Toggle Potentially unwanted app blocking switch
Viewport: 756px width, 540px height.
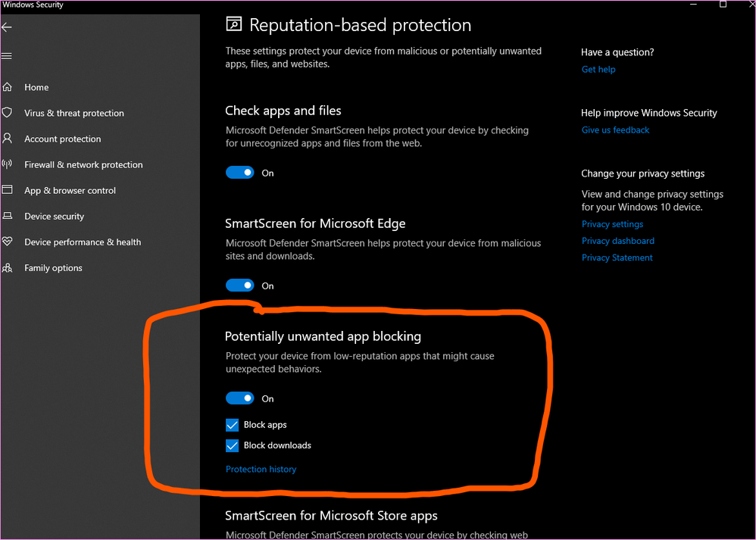pyautogui.click(x=240, y=398)
